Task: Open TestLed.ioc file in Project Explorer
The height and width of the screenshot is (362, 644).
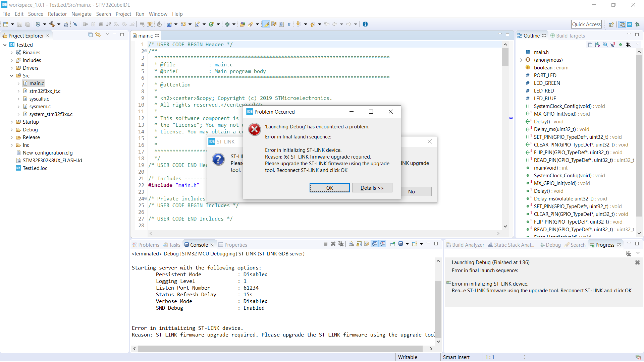Action: pyautogui.click(x=35, y=168)
